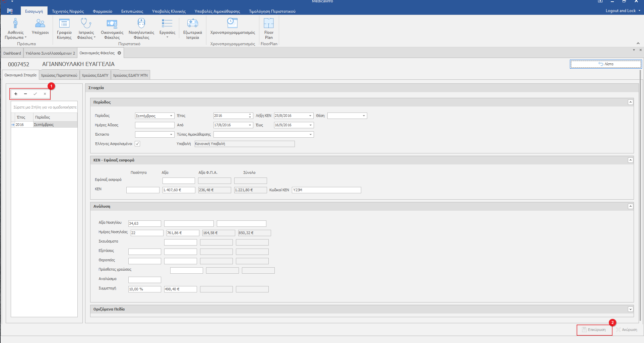Switch to the Χρεώσεις ΕΔΑΠΥ tab

coord(95,75)
